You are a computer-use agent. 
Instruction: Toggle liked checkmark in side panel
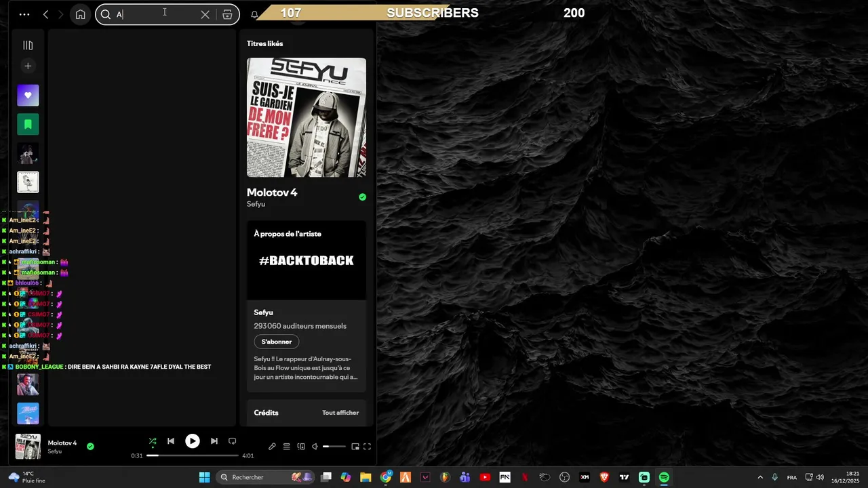362,197
